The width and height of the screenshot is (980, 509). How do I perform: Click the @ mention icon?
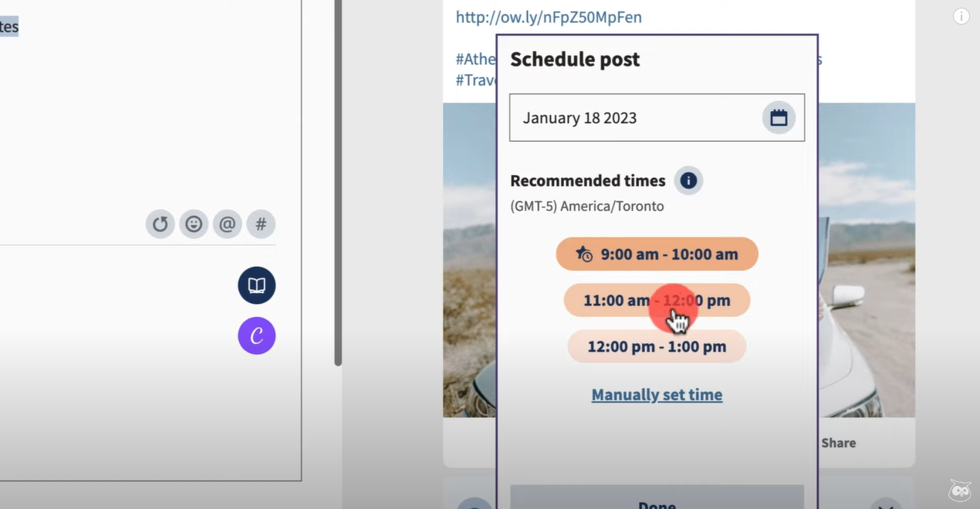[x=227, y=224]
